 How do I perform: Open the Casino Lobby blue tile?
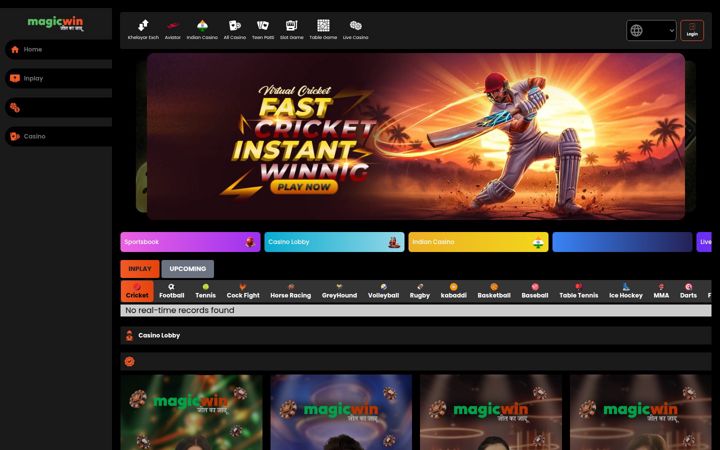click(x=334, y=242)
